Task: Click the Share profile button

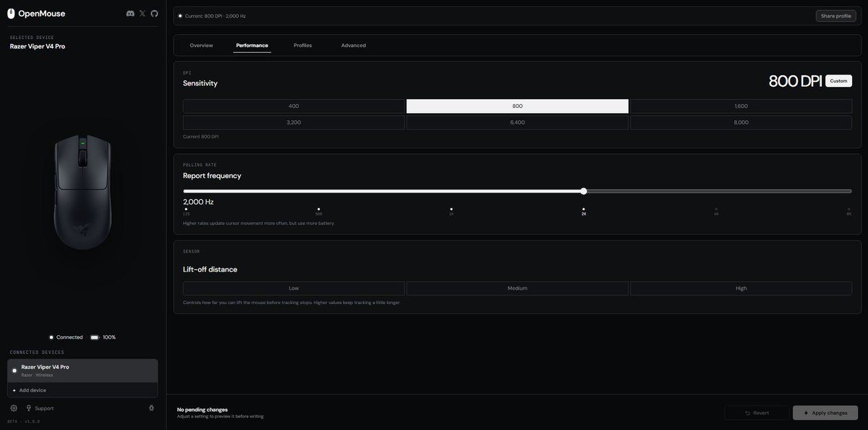Action: [x=836, y=16]
